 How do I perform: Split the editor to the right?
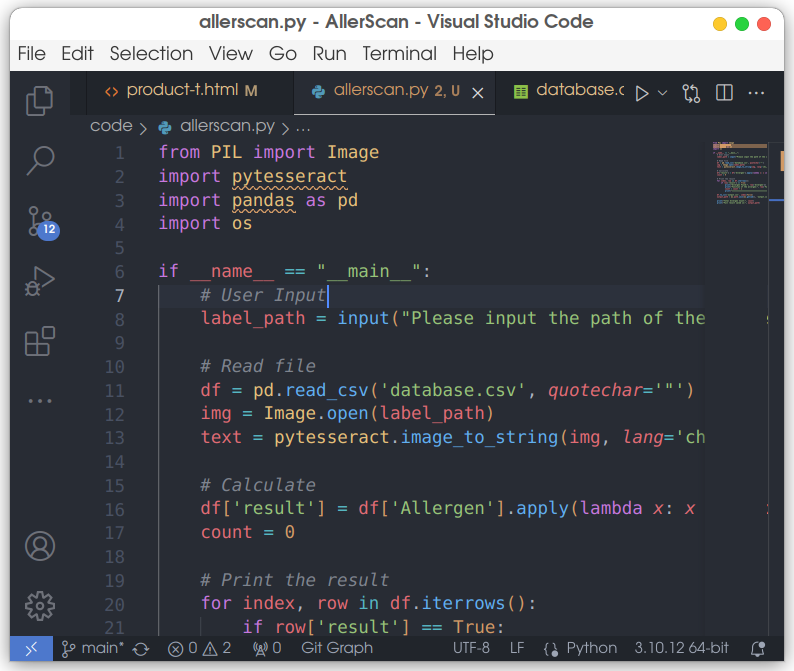click(724, 93)
